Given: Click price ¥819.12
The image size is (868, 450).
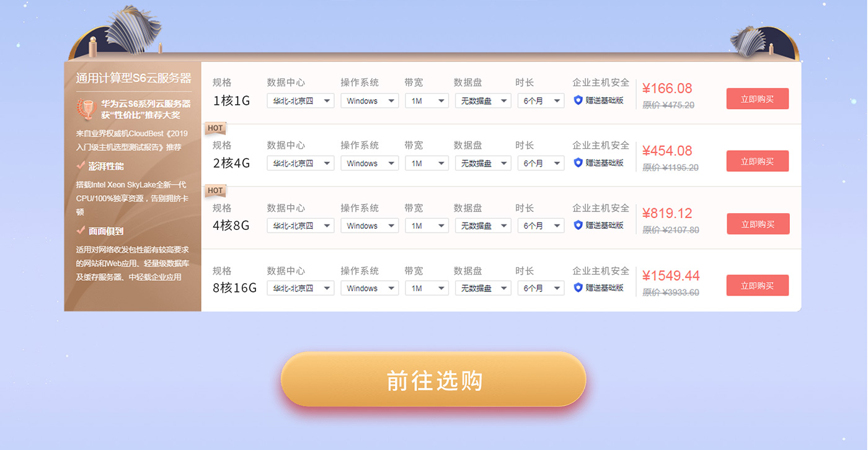Looking at the screenshot, I should [667, 214].
